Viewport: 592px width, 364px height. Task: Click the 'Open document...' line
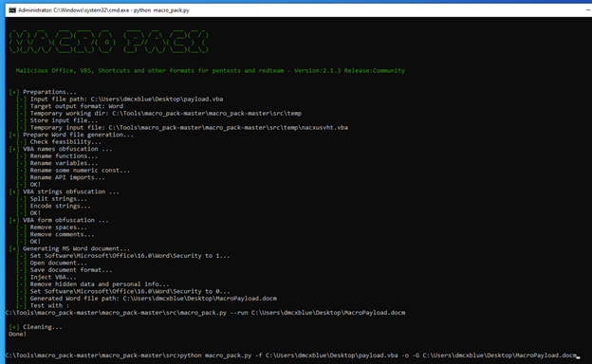pyautogui.click(x=51, y=263)
